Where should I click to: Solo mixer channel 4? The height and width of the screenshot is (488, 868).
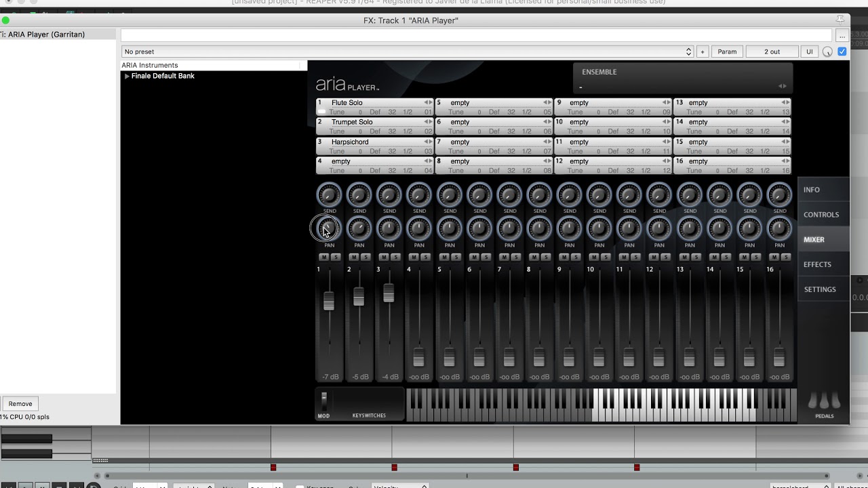425,257
